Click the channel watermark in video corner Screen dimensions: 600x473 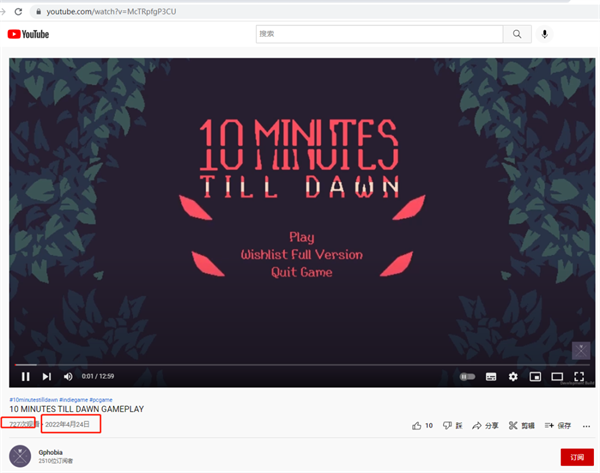[581, 351]
